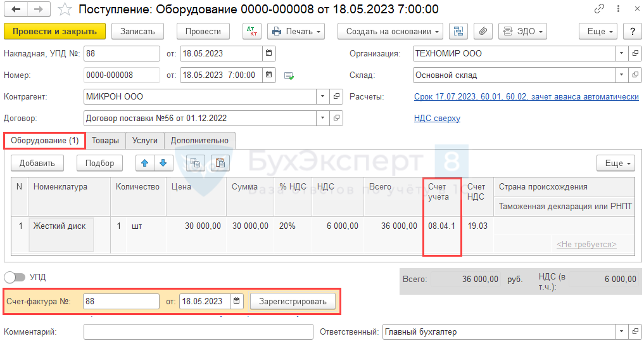Expand the ЭДО menu
The image size is (644, 341).
522,31
